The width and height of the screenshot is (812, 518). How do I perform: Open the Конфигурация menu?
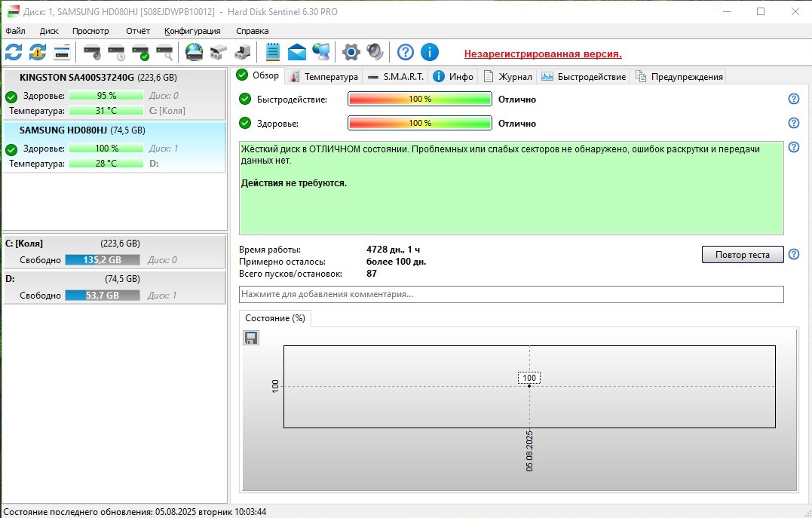(192, 31)
